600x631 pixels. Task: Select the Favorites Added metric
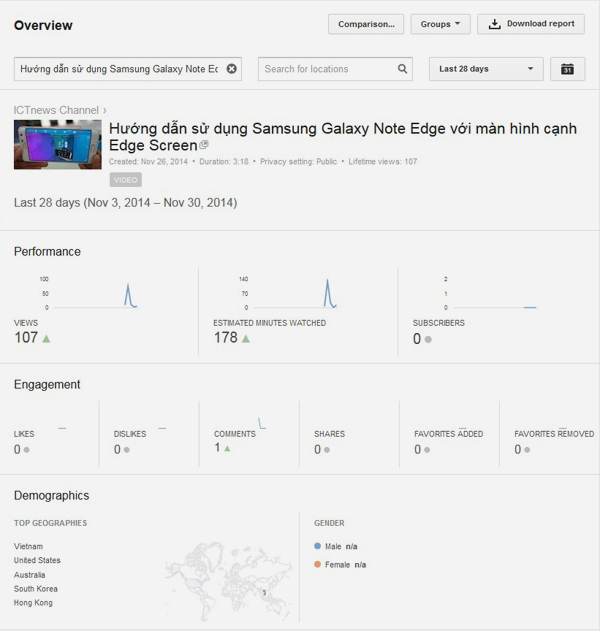tap(449, 434)
